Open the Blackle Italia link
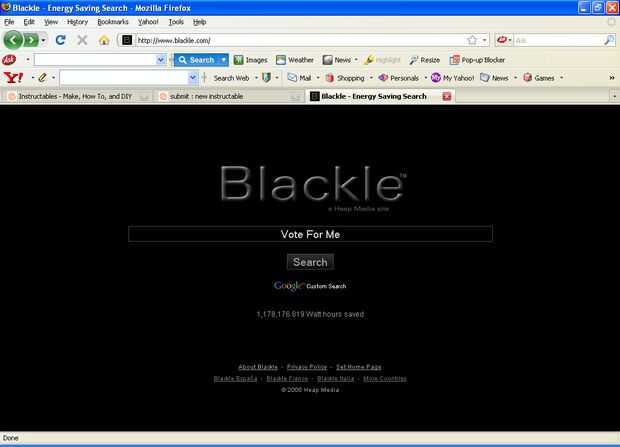Viewport: 620px width, 447px height. click(x=336, y=379)
